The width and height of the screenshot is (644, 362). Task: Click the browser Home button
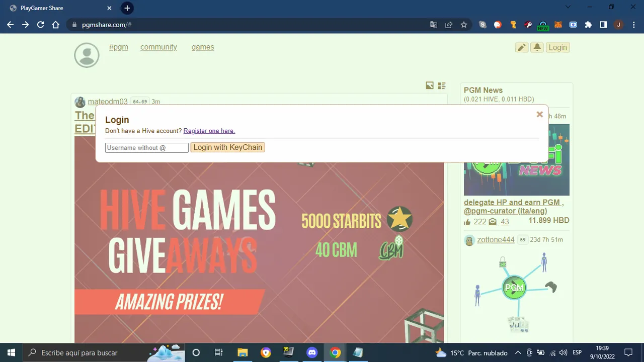point(56,25)
